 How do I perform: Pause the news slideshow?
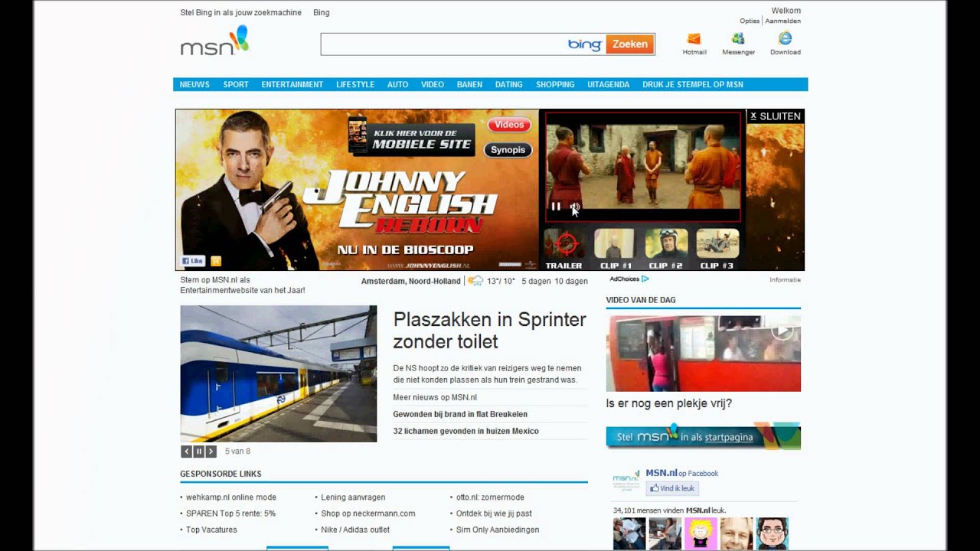[198, 452]
